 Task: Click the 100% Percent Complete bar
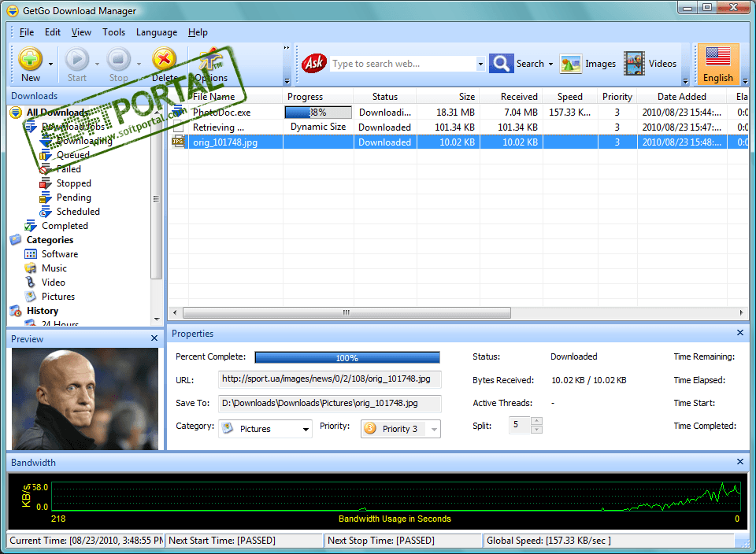click(347, 357)
